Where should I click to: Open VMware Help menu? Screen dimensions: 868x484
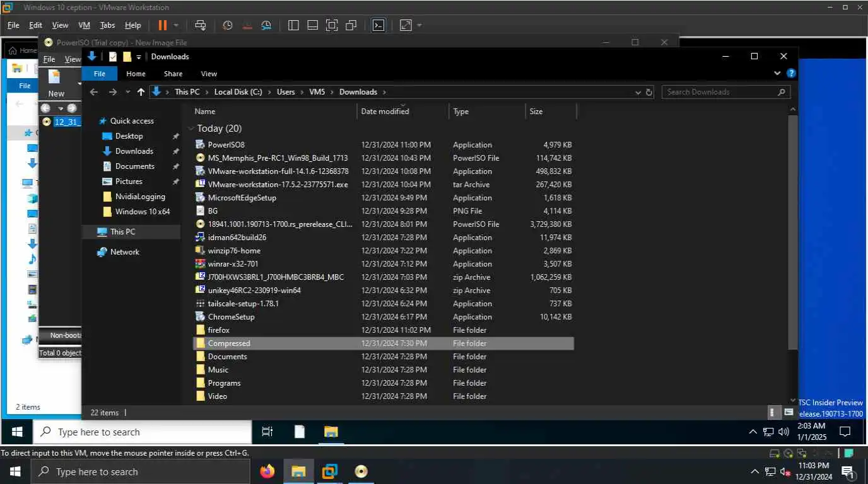(x=132, y=25)
